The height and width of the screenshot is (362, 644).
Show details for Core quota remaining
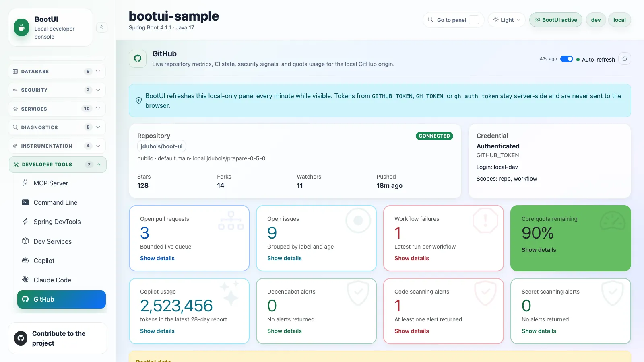pyautogui.click(x=539, y=250)
